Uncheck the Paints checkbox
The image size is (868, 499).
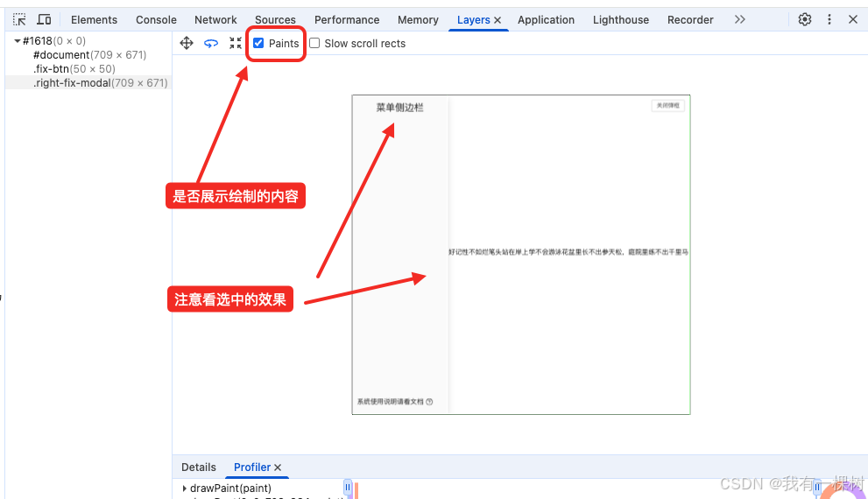click(x=258, y=43)
